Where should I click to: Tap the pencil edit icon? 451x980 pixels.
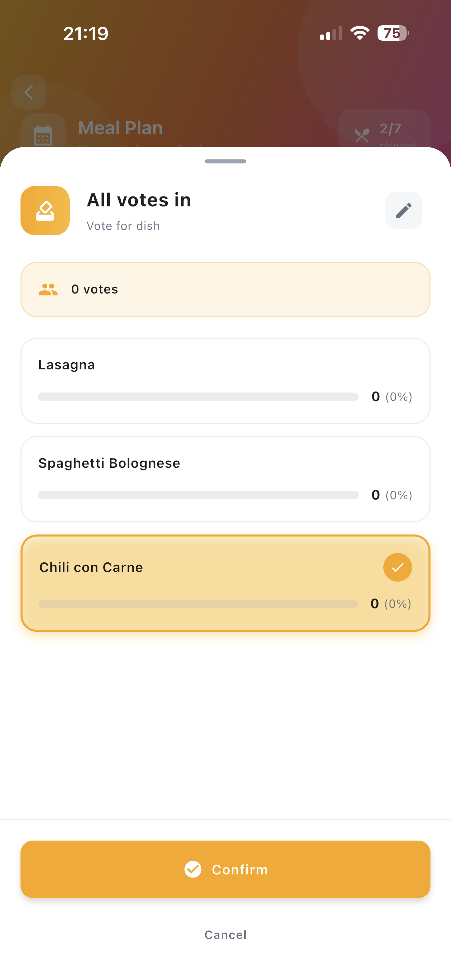(x=404, y=210)
